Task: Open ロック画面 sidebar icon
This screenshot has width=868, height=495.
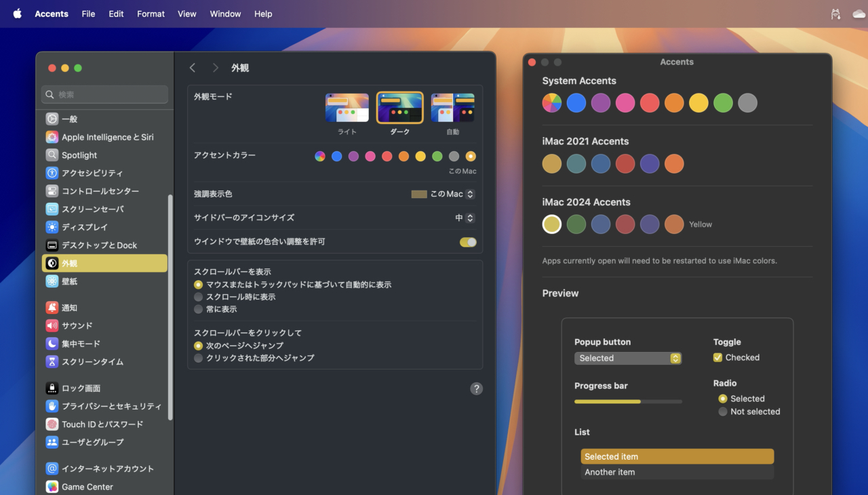Action: [52, 388]
